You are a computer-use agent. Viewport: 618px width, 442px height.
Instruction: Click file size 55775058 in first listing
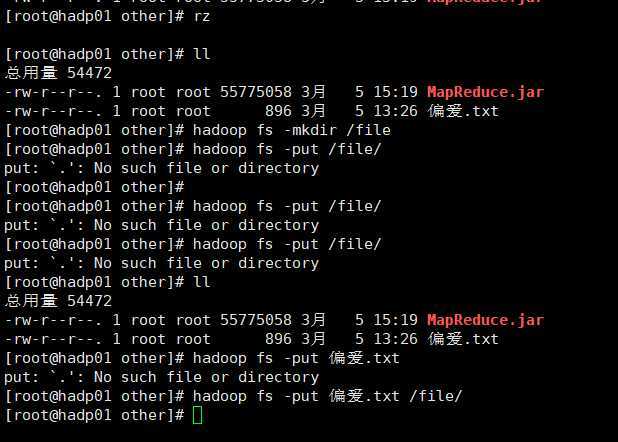pos(255,92)
